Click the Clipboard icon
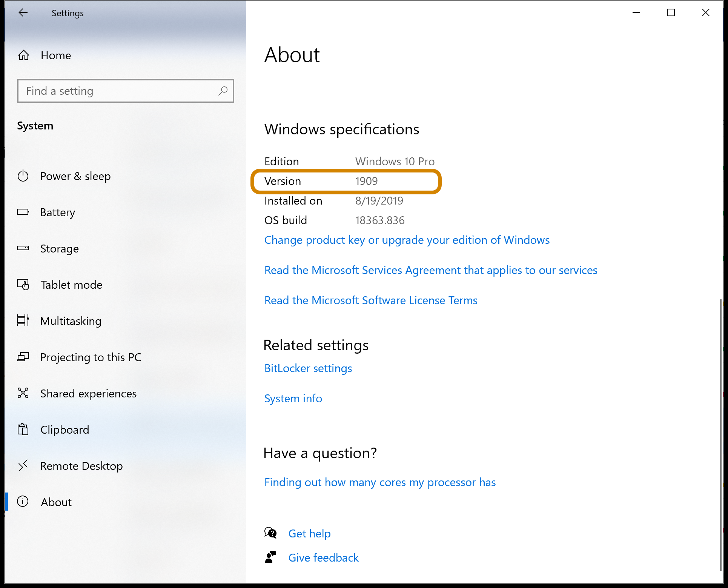Image resolution: width=728 pixels, height=588 pixels. 23,429
